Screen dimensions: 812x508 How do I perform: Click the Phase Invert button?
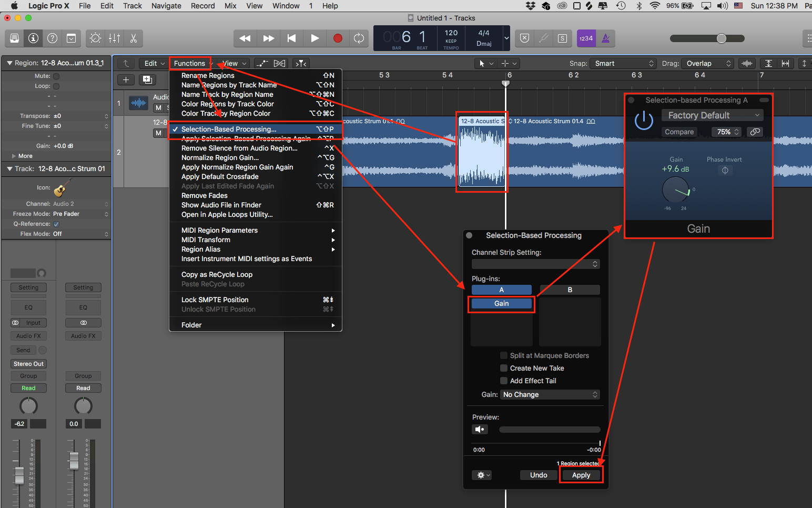tap(725, 171)
